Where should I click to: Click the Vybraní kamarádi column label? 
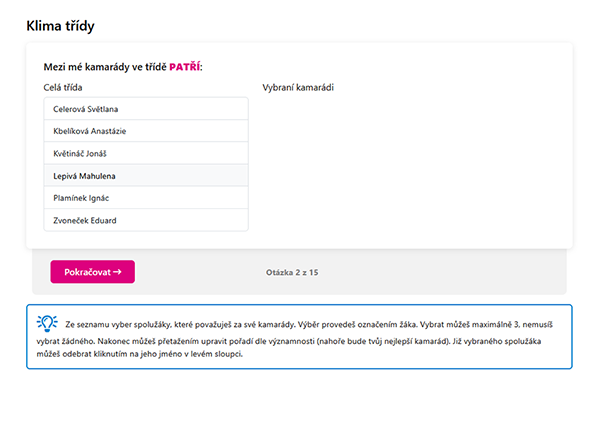click(298, 88)
